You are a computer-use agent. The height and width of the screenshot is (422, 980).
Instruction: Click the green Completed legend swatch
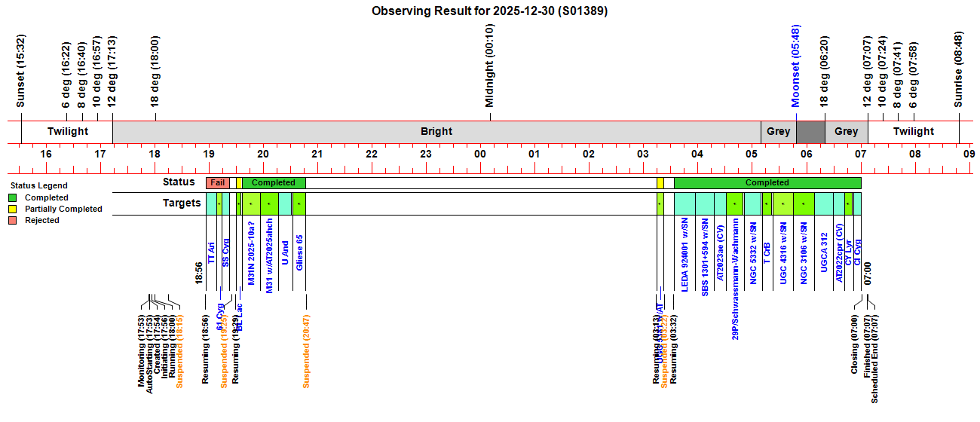tap(13, 197)
